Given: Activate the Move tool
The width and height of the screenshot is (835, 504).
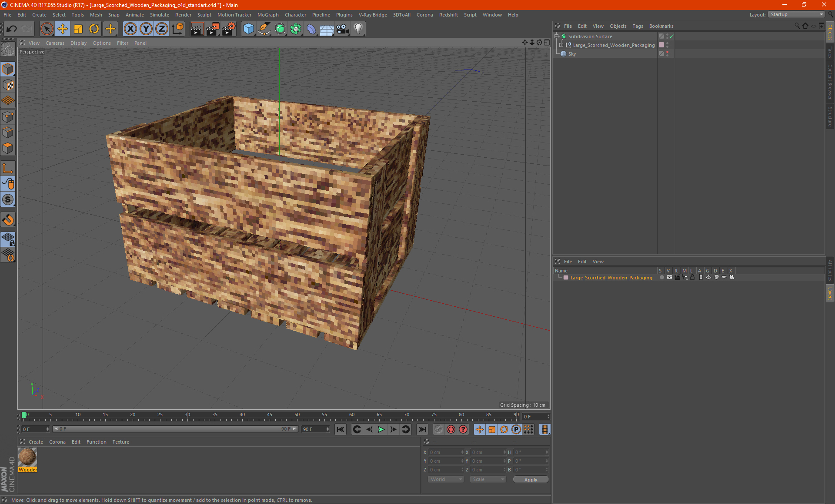Looking at the screenshot, I should [x=63, y=29].
